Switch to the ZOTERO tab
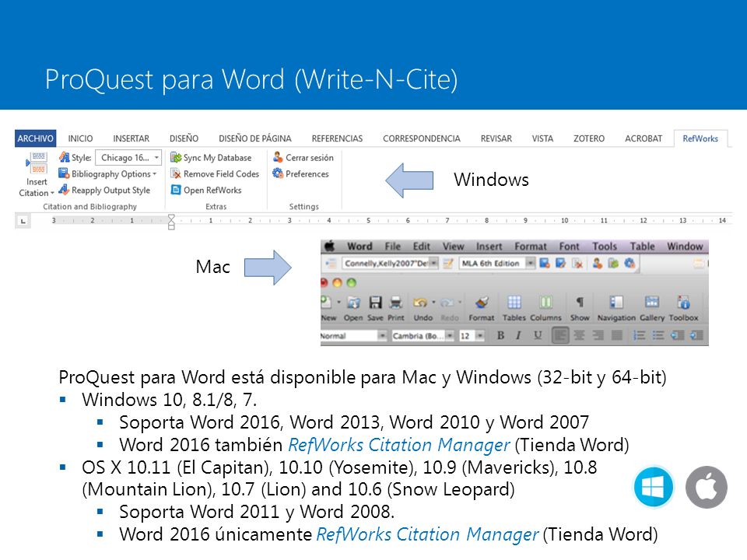This screenshot has width=747, height=560. coord(589,138)
